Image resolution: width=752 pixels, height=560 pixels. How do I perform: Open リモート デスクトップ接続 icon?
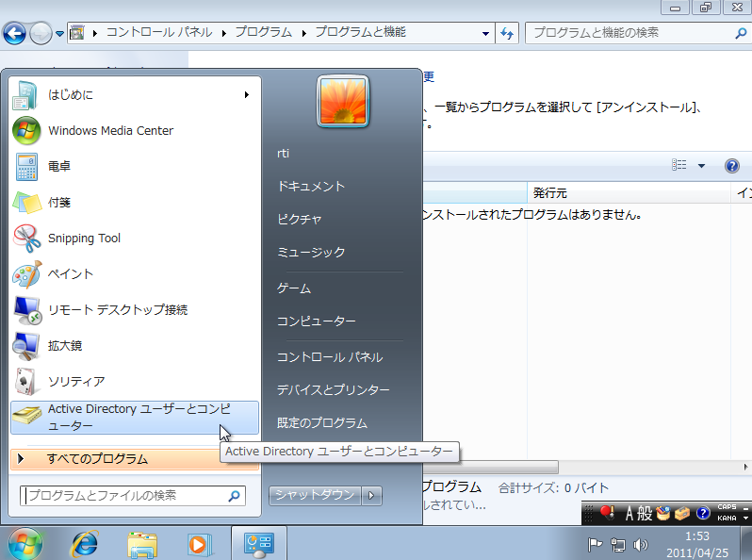(27, 310)
